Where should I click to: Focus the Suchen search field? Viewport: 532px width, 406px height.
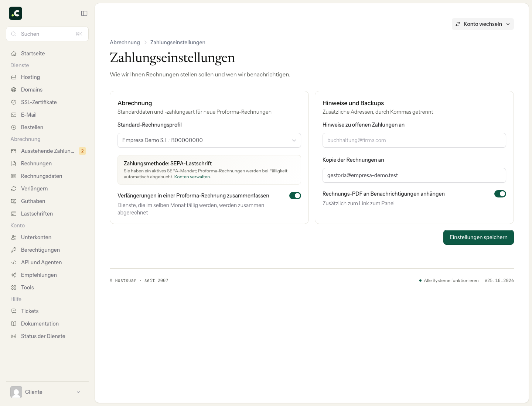pyautogui.click(x=47, y=34)
